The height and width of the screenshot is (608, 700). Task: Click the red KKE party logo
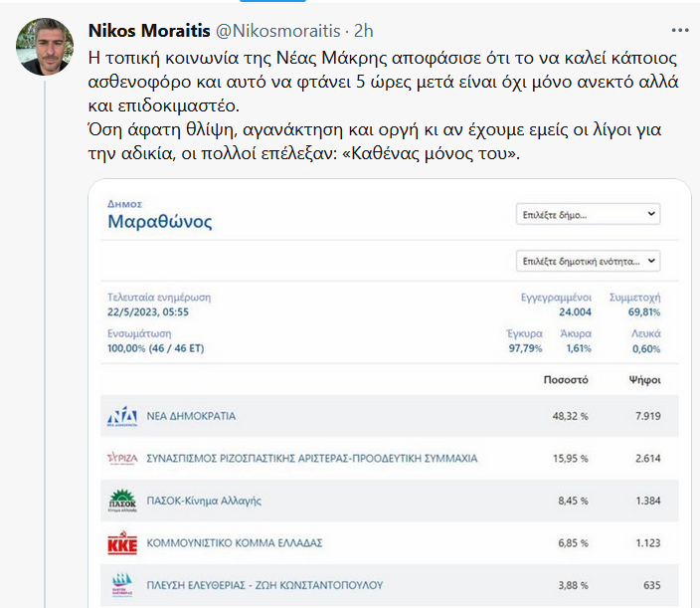pyautogui.click(x=122, y=542)
